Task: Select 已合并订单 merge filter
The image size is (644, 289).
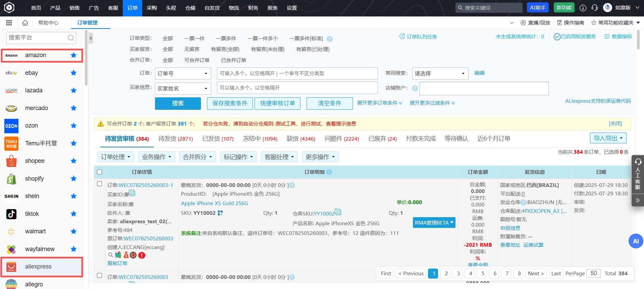Action: [x=234, y=60]
